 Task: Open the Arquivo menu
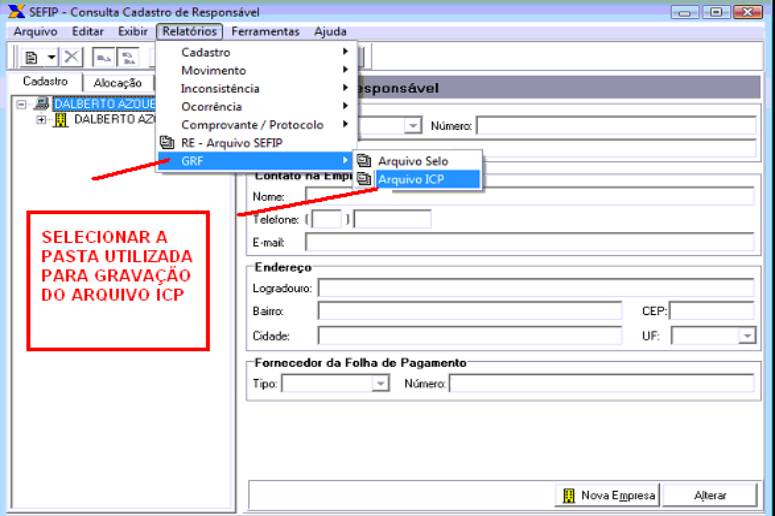(35, 31)
